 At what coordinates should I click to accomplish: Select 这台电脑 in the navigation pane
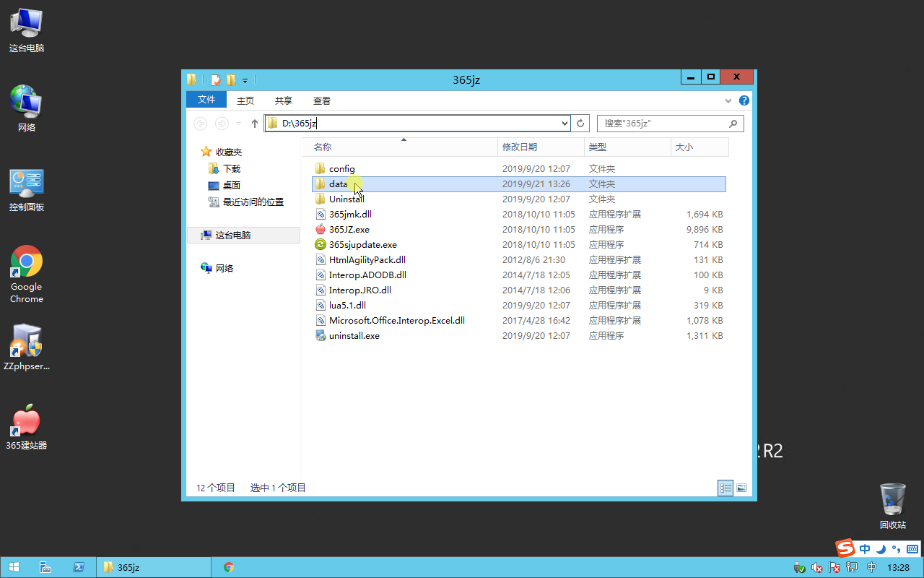(243, 235)
